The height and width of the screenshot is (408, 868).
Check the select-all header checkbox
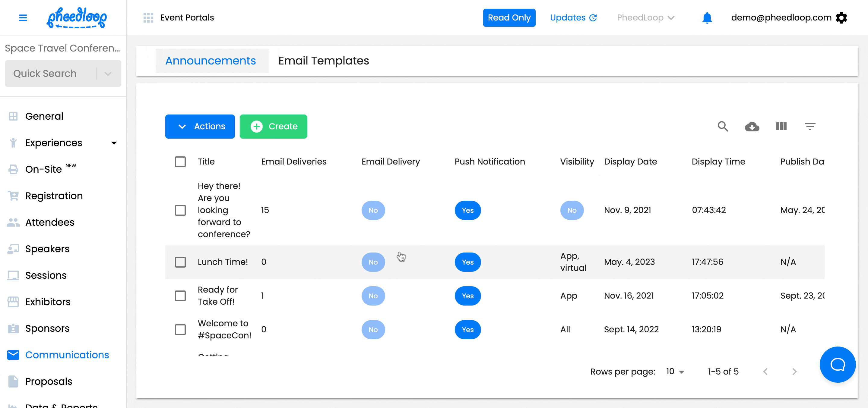point(180,162)
